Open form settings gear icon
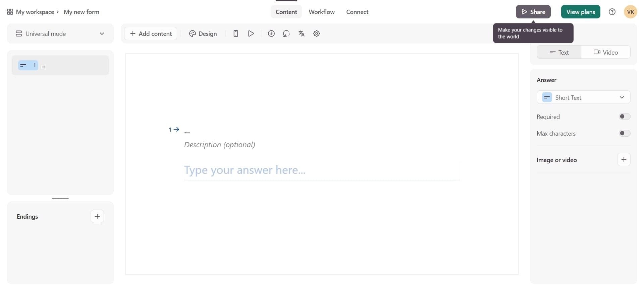 pos(317,33)
